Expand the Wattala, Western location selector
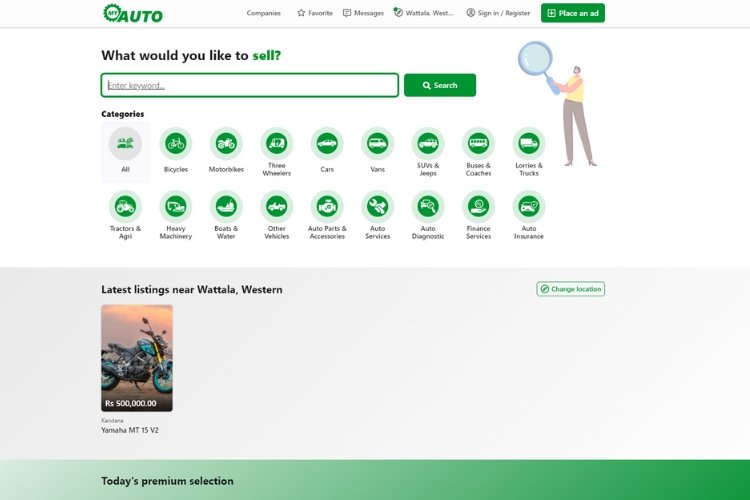This screenshot has width=750, height=500. (424, 13)
